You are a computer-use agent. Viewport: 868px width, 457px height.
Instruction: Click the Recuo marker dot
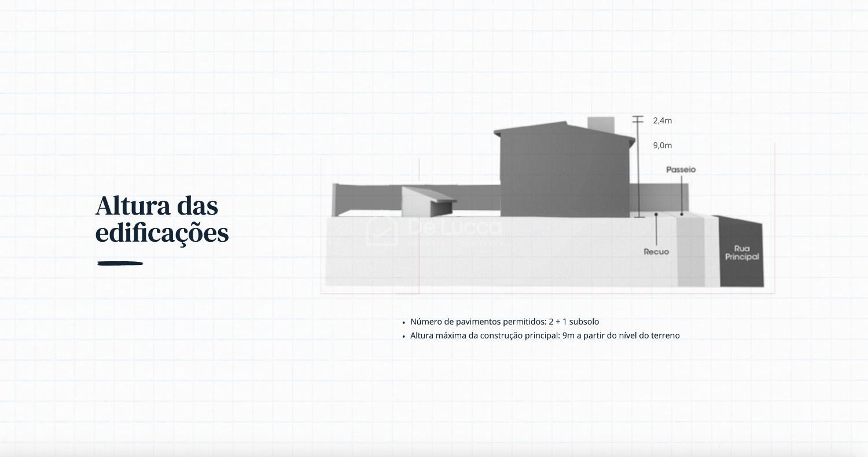(656, 214)
